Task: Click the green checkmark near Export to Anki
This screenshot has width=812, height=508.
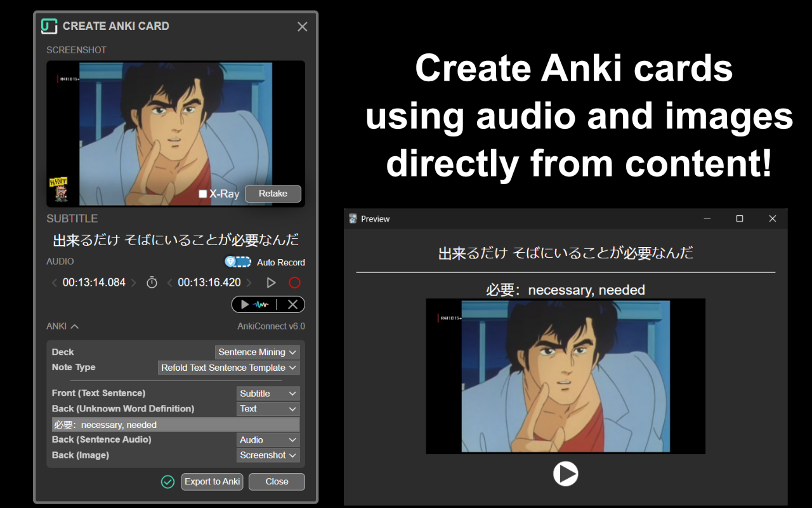Action: point(167,481)
